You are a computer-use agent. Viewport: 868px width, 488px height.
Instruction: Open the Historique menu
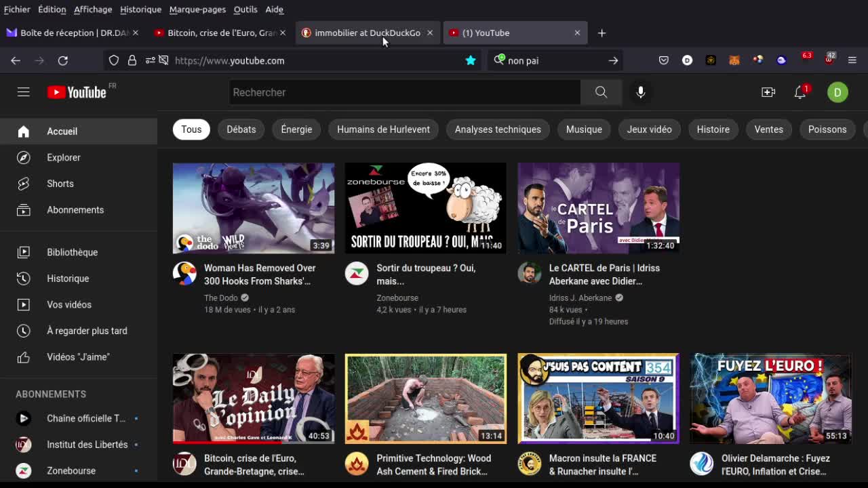pos(140,9)
